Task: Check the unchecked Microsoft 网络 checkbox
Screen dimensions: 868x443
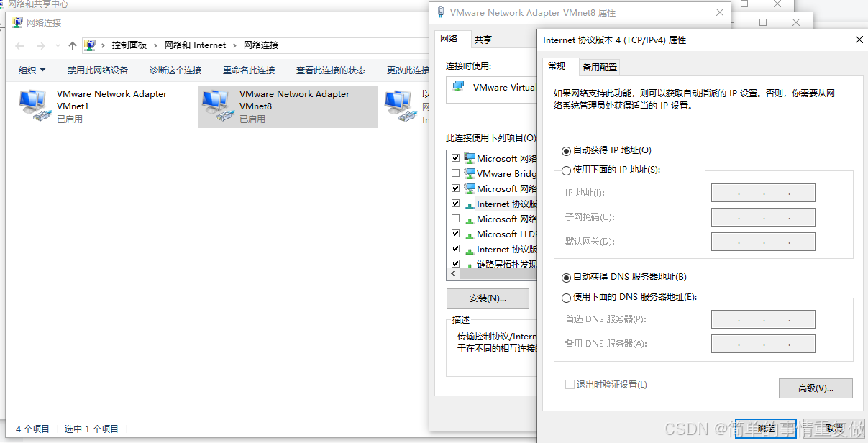Action: [x=455, y=219]
